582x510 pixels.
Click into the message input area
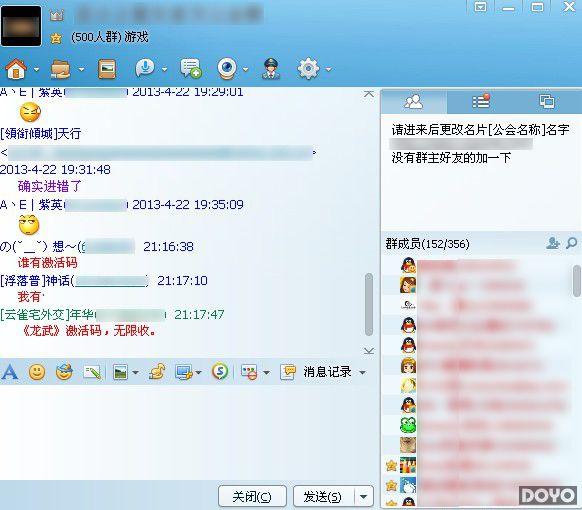coord(186,431)
